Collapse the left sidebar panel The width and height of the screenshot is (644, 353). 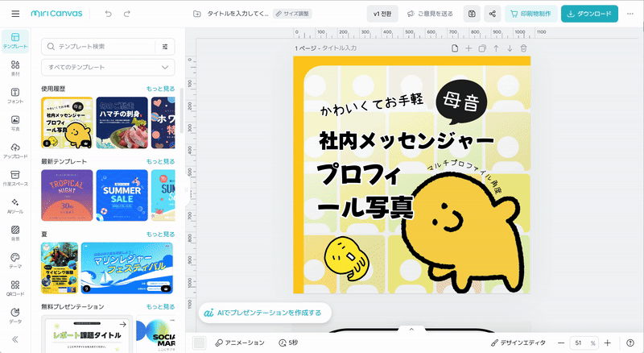click(x=14, y=339)
